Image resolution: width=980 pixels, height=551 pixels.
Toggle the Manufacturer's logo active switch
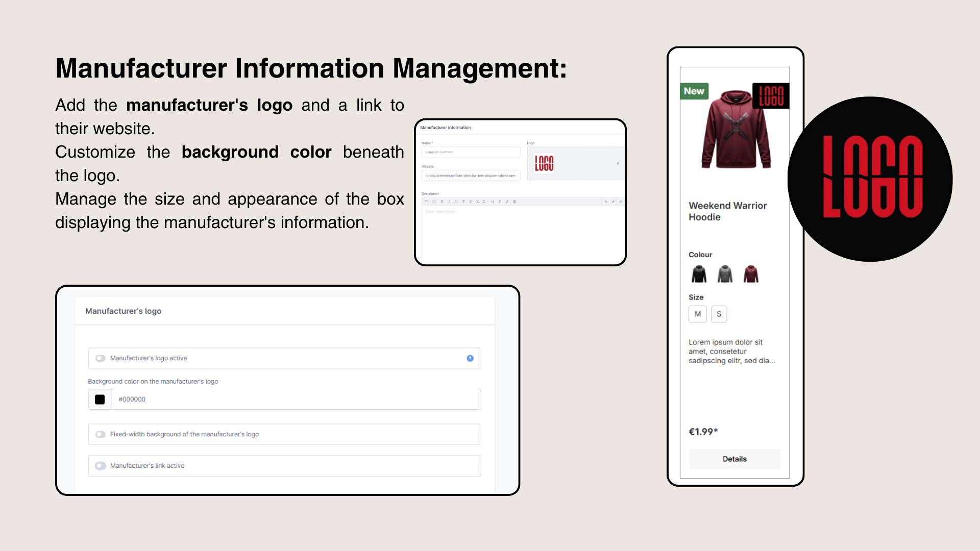[101, 358]
